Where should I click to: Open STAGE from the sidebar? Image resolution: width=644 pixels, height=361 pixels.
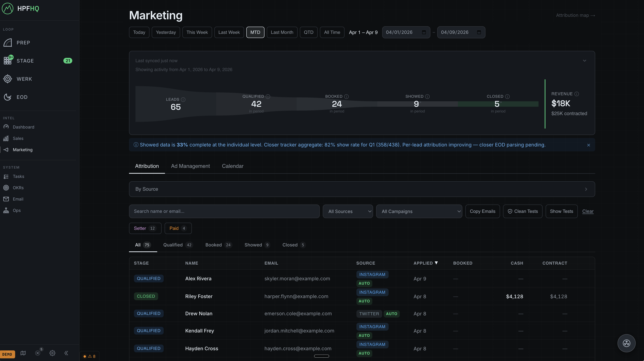[x=25, y=60]
